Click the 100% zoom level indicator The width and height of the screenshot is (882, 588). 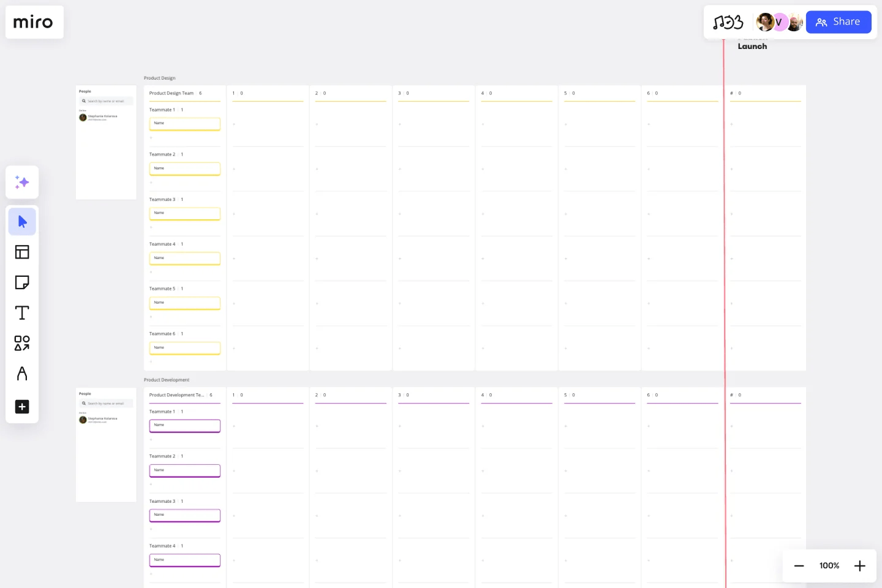[x=829, y=566]
